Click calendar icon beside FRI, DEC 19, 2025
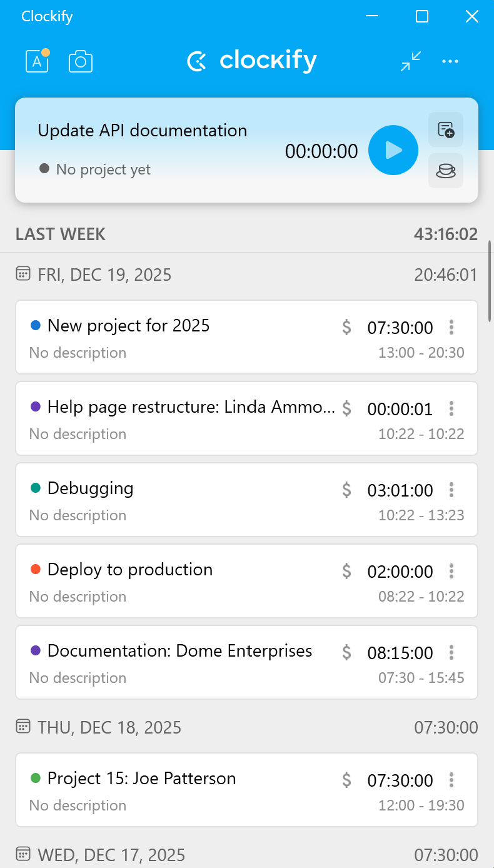The image size is (494, 868). click(23, 274)
